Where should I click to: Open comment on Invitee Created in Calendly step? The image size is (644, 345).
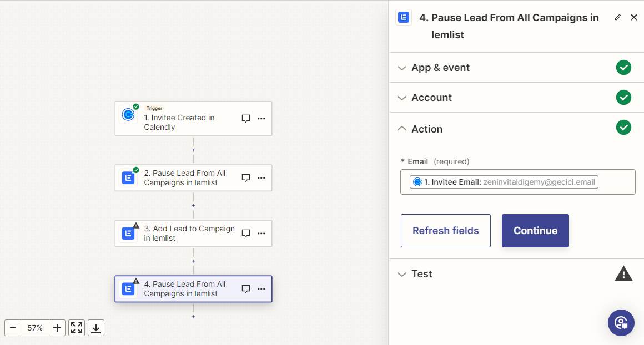(245, 119)
